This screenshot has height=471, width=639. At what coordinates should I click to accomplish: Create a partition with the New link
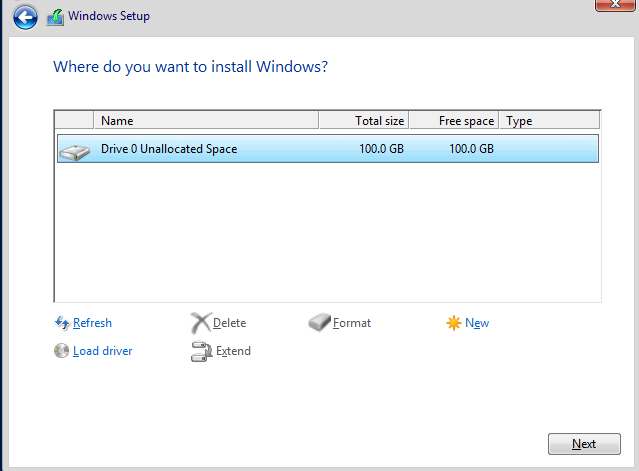tap(477, 323)
